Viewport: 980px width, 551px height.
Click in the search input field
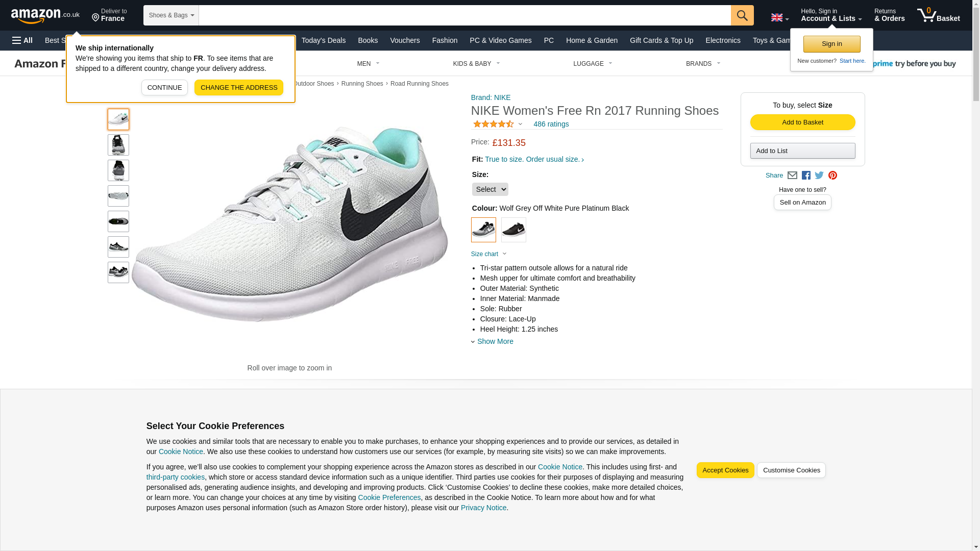pos(464,15)
